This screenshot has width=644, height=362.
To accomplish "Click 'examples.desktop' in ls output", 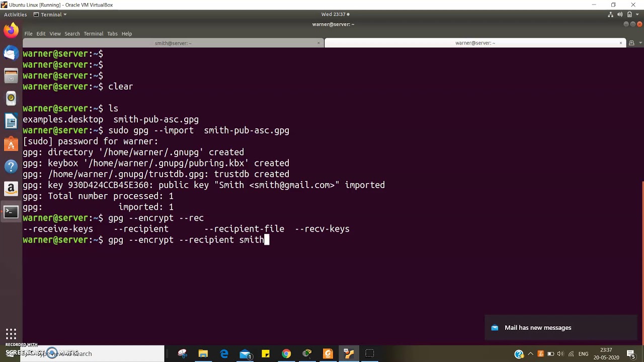I will 63,120.
